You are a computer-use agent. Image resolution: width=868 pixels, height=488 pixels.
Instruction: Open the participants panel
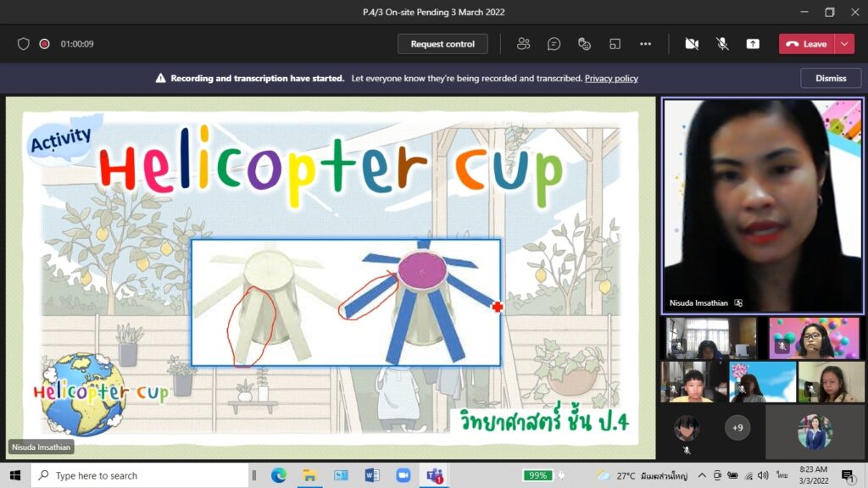point(524,44)
